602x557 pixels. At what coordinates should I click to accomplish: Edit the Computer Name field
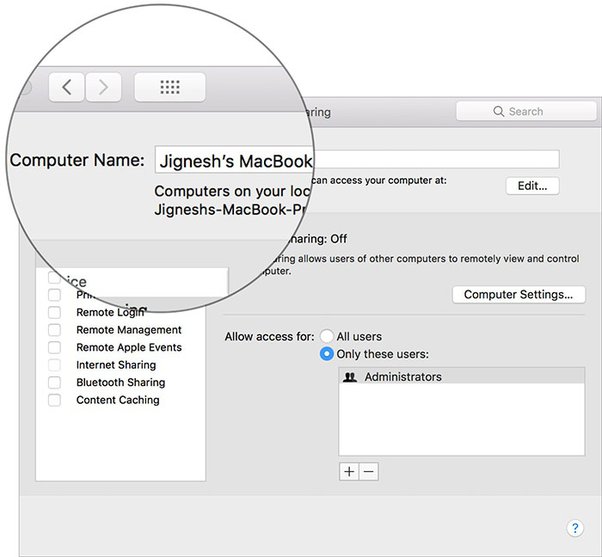coord(357,159)
